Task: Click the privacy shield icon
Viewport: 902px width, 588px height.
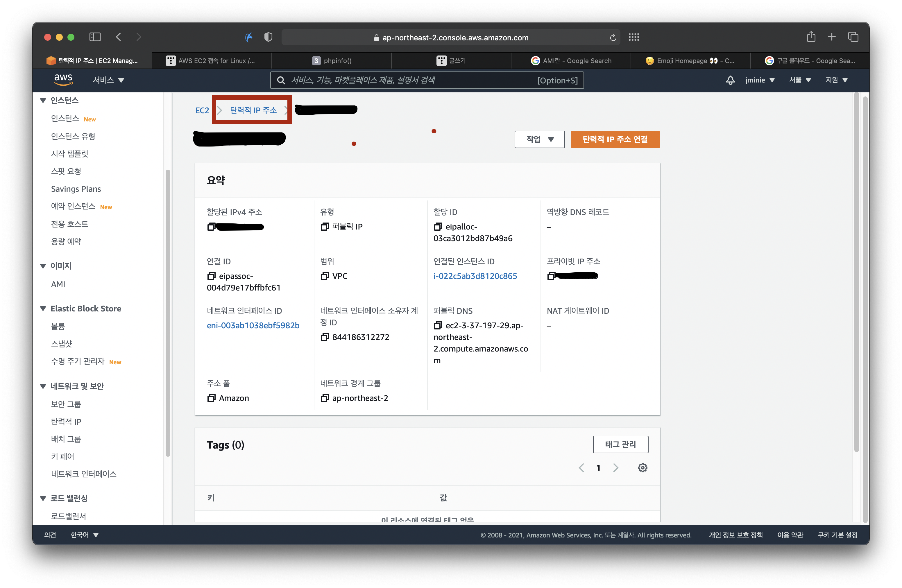Action: coord(268,37)
